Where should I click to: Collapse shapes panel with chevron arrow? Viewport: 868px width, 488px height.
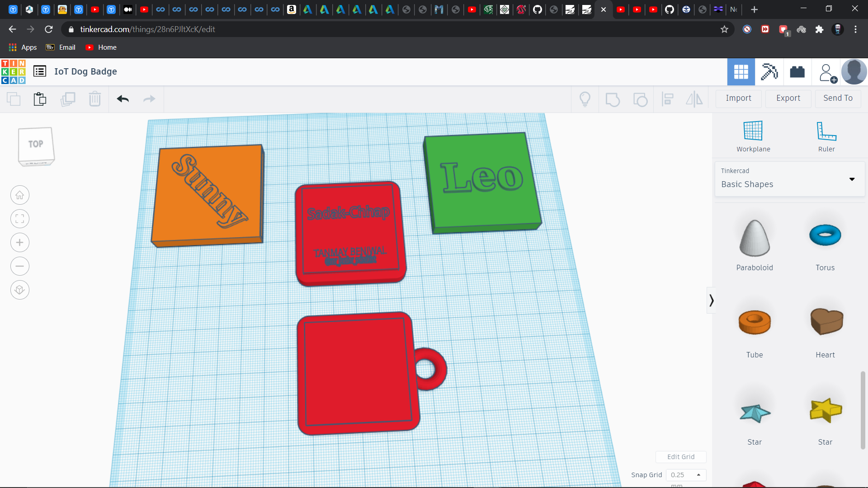(711, 300)
